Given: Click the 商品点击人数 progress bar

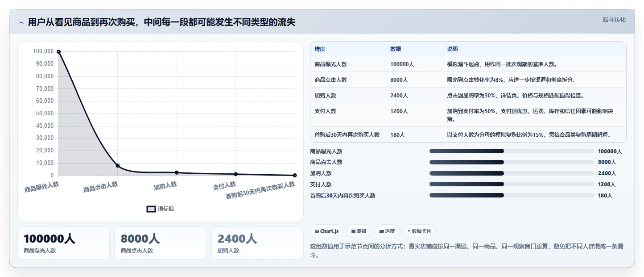Looking at the screenshot, I should (x=512, y=162).
